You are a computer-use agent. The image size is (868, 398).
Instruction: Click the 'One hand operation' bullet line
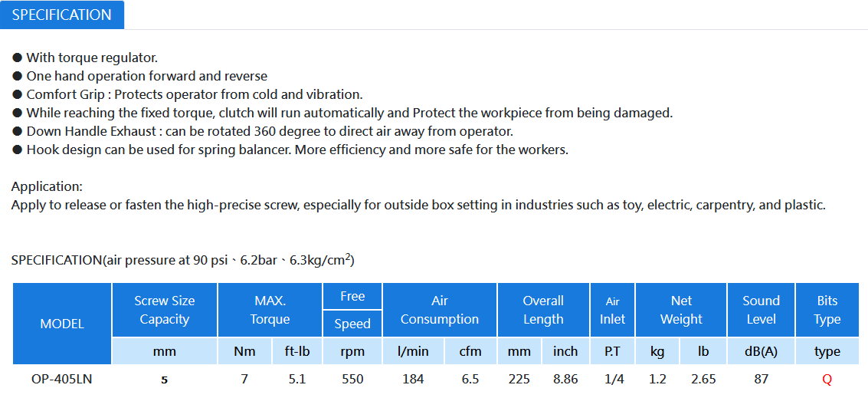pyautogui.click(x=139, y=76)
